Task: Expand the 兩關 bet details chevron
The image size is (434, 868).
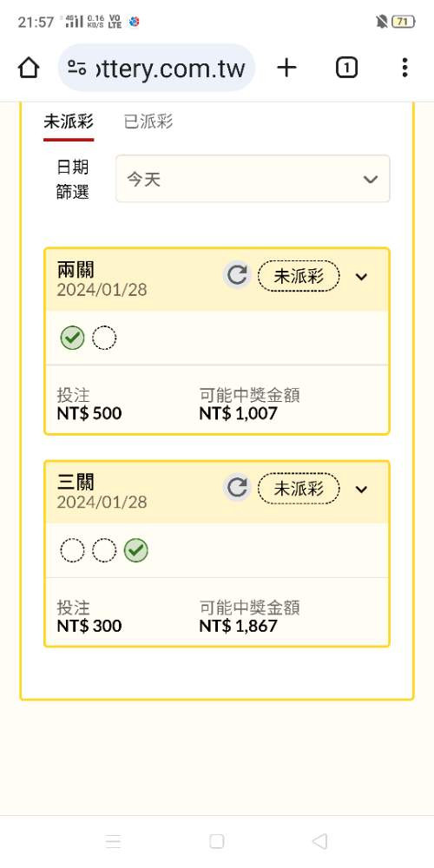Action: click(361, 276)
